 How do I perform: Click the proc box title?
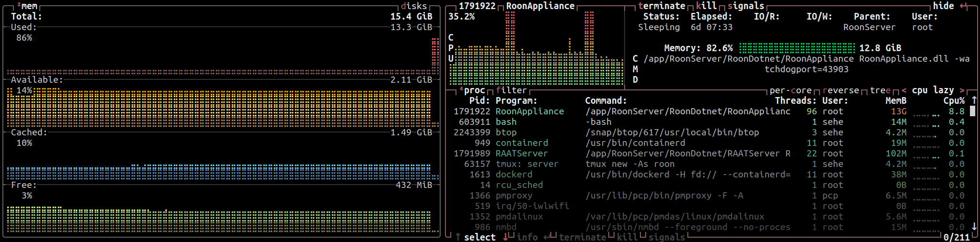tap(472, 90)
